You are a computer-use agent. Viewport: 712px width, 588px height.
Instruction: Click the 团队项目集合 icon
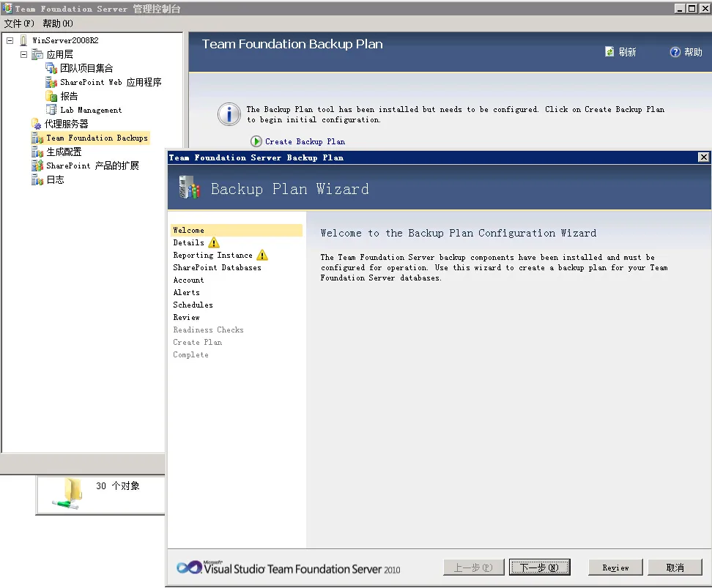[51, 69]
